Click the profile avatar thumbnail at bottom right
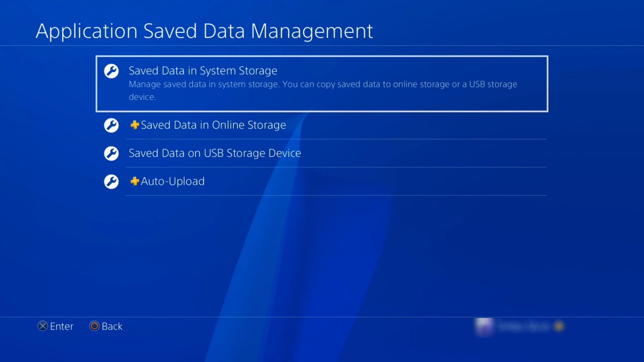Screen dimensions: 644x362 (485, 327)
